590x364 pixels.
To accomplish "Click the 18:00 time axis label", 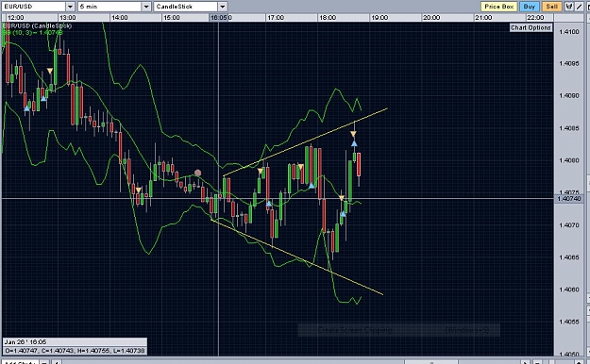I will point(328,18).
